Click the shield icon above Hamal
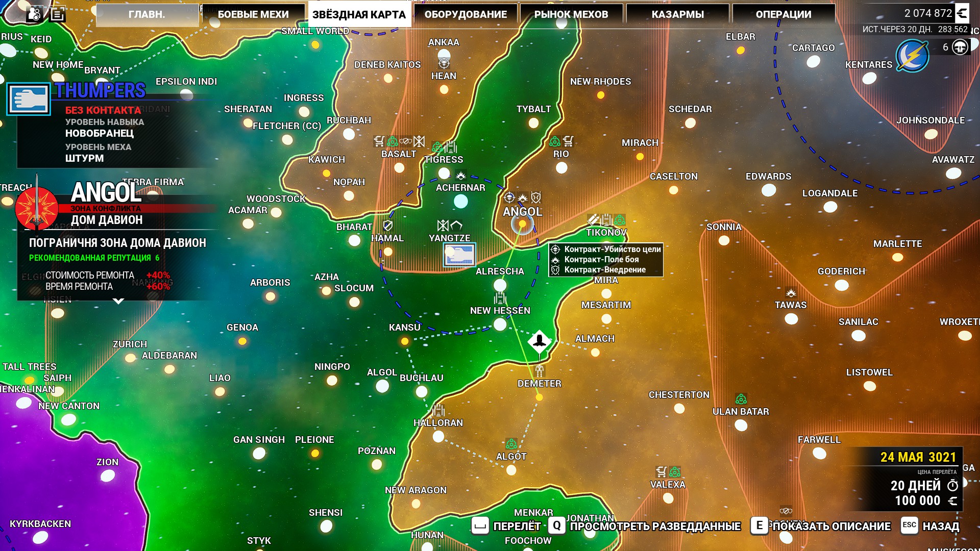Viewport: 980px width, 551px height. point(388,225)
